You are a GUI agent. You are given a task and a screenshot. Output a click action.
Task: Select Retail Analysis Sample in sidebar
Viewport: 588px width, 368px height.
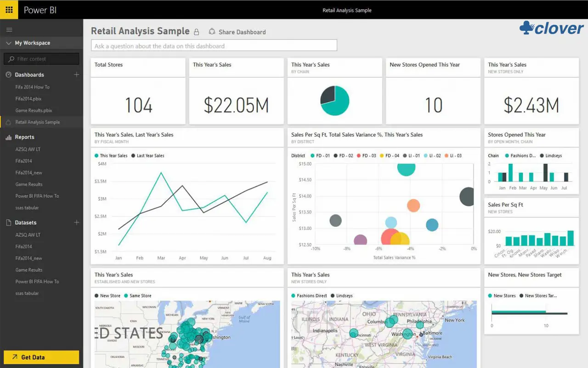pos(38,122)
